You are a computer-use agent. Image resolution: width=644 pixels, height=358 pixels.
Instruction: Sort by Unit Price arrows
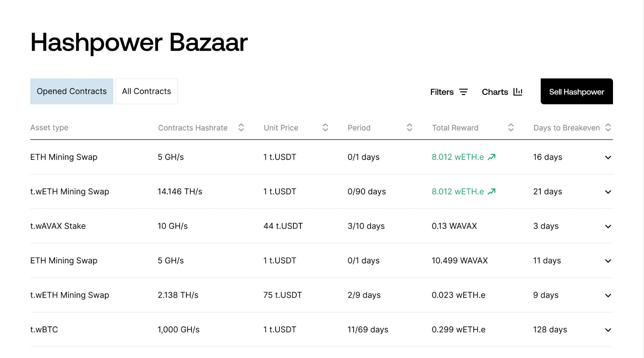point(325,128)
